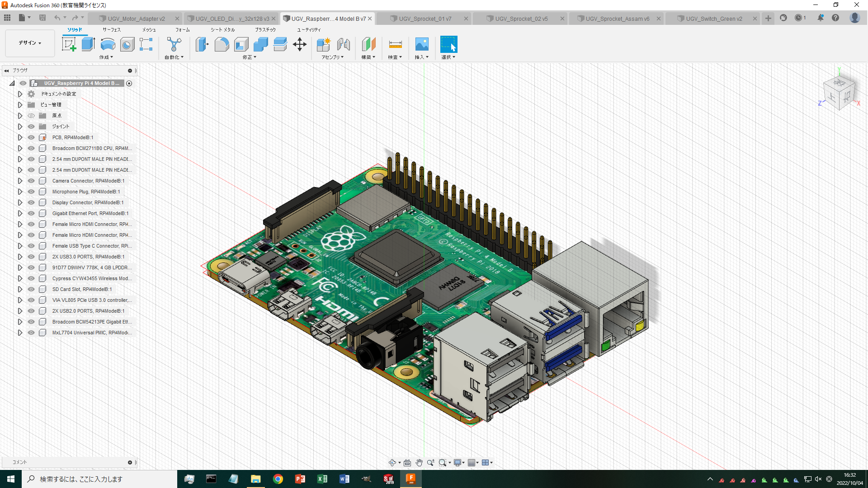Select the Joint tool
The image size is (868, 488).
pos(343,44)
